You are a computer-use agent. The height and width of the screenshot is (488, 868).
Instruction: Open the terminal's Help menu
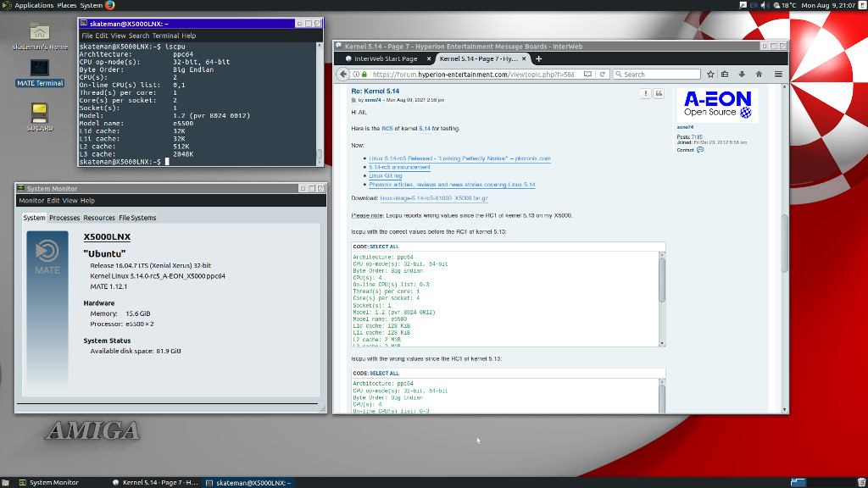(189, 36)
